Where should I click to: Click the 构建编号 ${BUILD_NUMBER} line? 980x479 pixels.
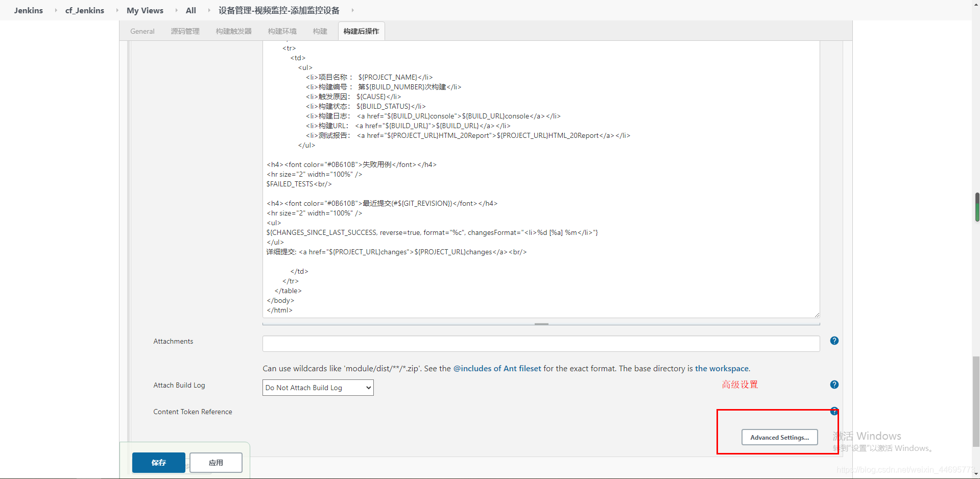(x=384, y=87)
